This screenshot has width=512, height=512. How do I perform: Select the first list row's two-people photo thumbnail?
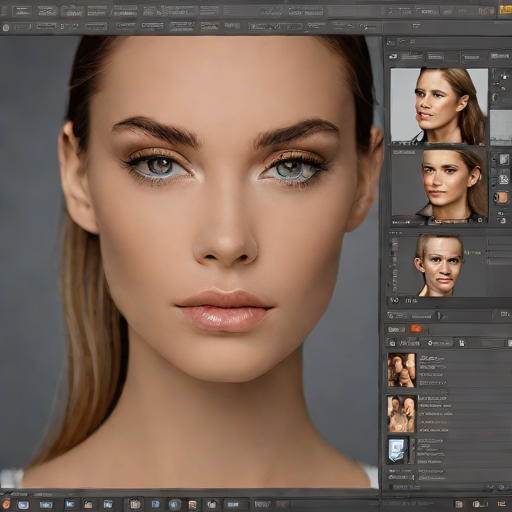[401, 370]
